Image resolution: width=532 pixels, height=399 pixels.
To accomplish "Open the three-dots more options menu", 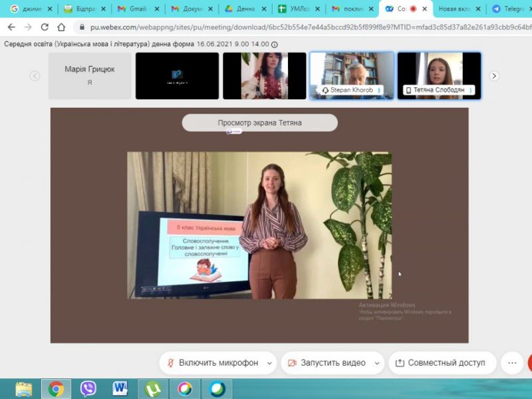I will 511,363.
